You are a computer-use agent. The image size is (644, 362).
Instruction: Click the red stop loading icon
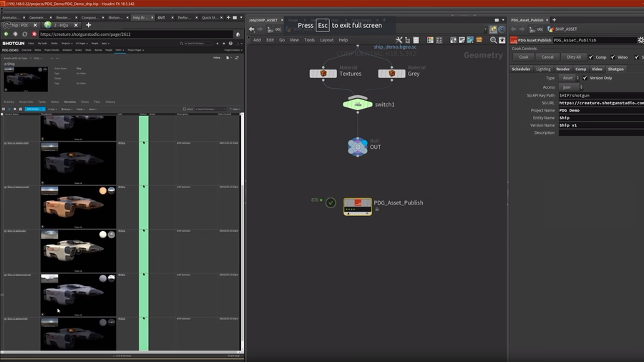tap(33, 34)
